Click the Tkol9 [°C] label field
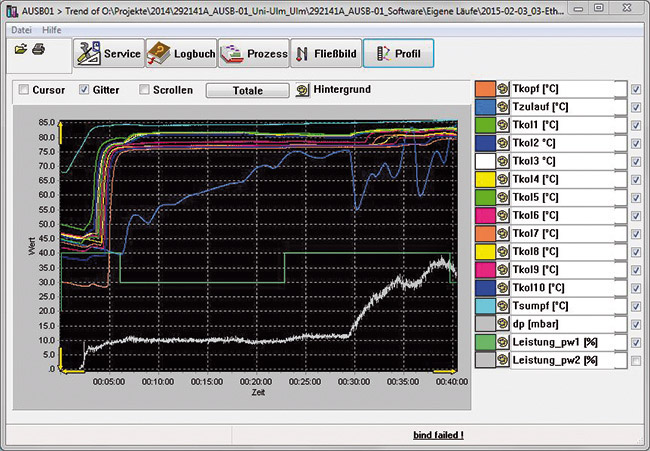 (x=568, y=270)
